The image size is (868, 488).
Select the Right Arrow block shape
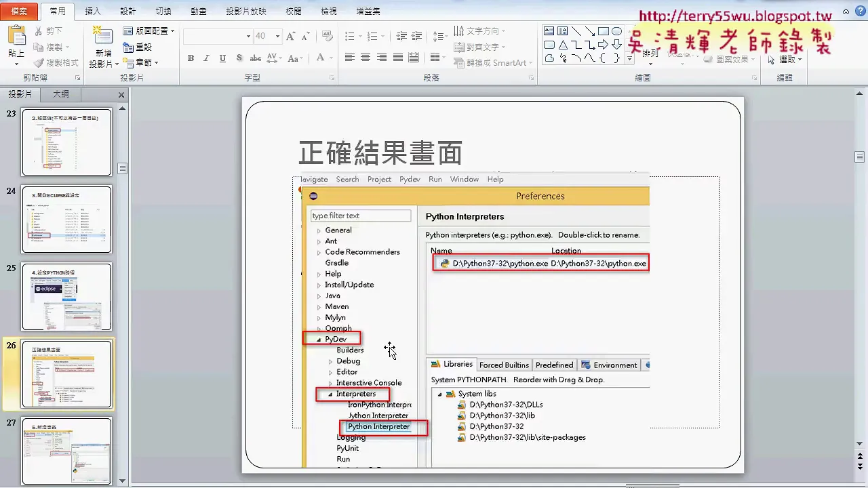pos(603,45)
